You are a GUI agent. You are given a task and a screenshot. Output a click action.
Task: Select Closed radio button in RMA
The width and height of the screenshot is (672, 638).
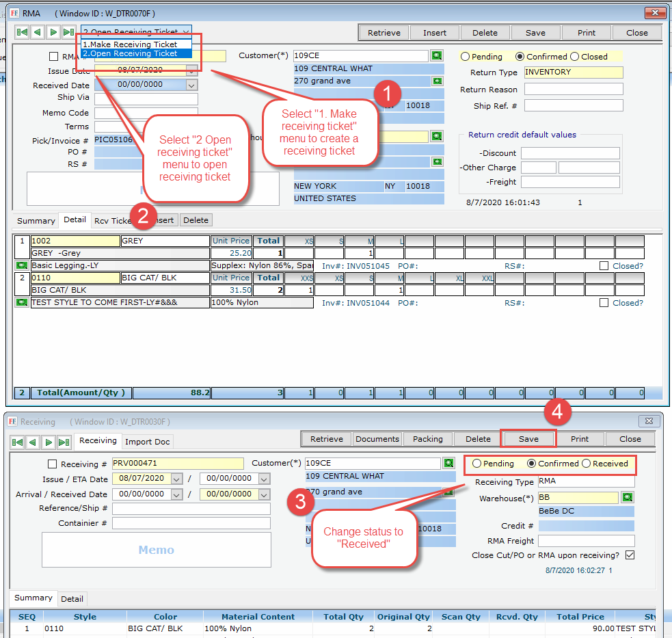[x=574, y=57]
